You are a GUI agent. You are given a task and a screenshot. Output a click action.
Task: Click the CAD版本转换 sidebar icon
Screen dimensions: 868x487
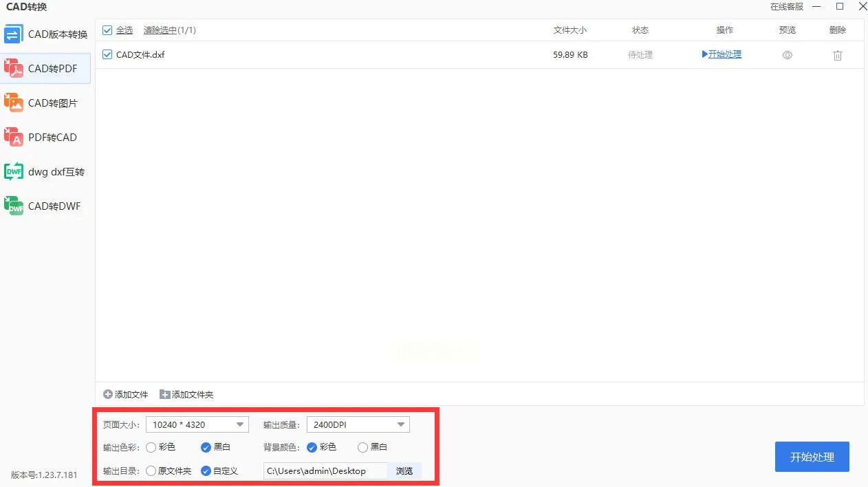pos(14,34)
